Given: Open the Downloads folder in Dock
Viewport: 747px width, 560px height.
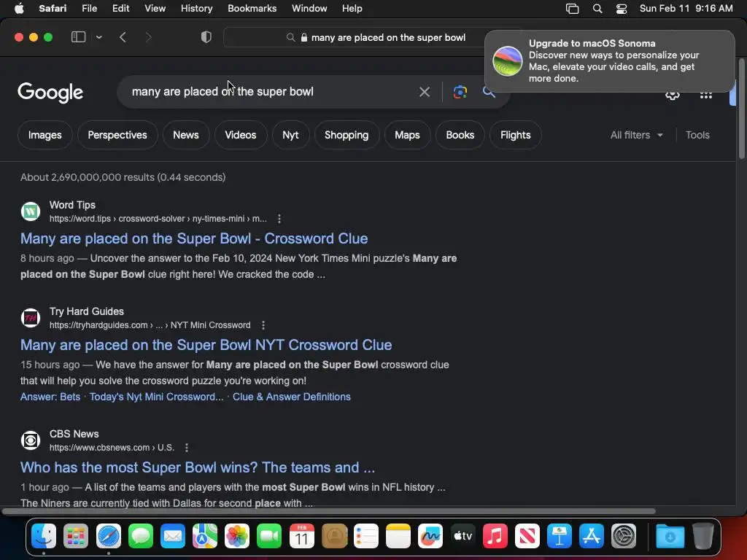Looking at the screenshot, I should 670,536.
